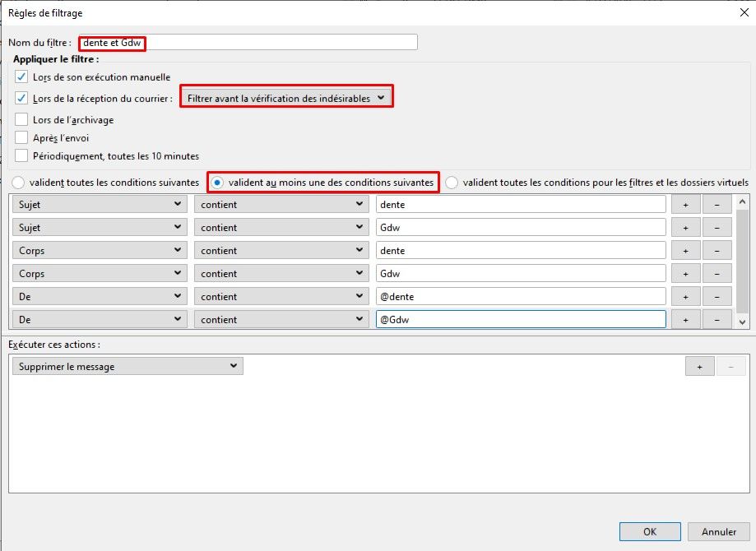Click the plus button on the 'Corps contient dente' row
The image size is (756, 551).
coord(685,249)
